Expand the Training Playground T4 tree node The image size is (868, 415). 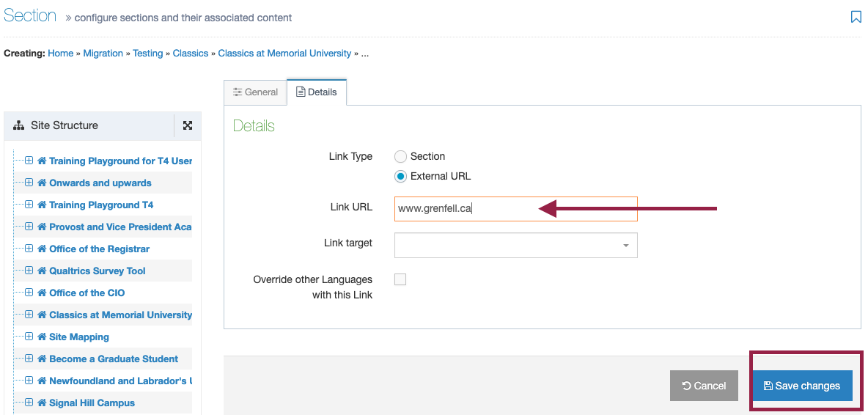[x=29, y=205]
